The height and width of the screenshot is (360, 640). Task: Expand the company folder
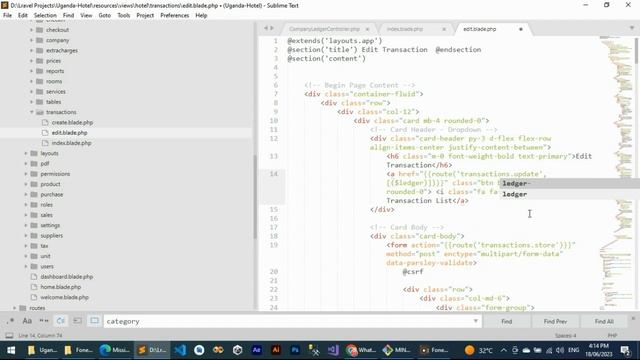(x=31, y=40)
